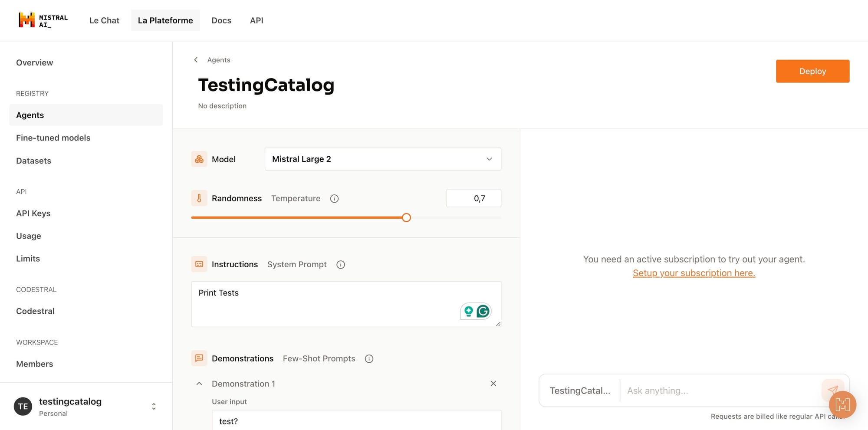This screenshot has width=868, height=430.
Task: Click the Few-Shot Prompts info icon
Action: tap(369, 359)
